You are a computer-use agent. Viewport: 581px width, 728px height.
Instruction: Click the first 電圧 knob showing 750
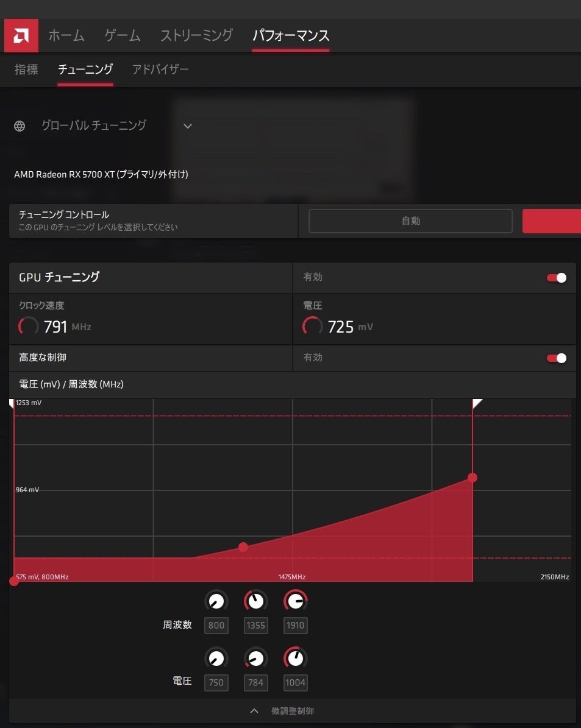pyautogui.click(x=216, y=658)
